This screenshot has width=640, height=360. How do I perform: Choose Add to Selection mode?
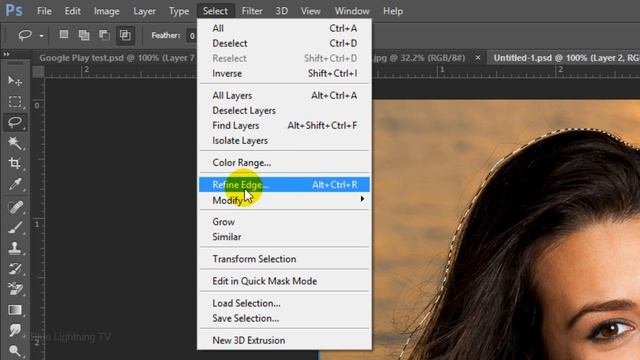84,35
